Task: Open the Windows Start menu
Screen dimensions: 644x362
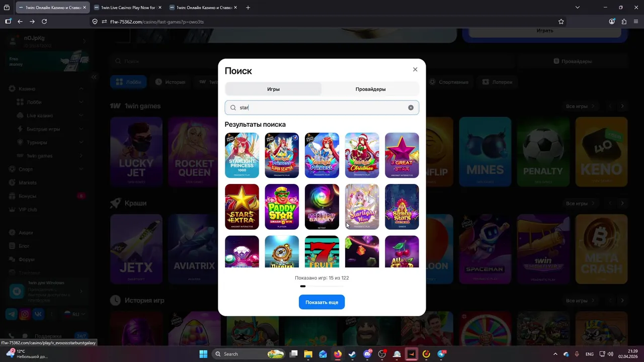Action: point(203,354)
